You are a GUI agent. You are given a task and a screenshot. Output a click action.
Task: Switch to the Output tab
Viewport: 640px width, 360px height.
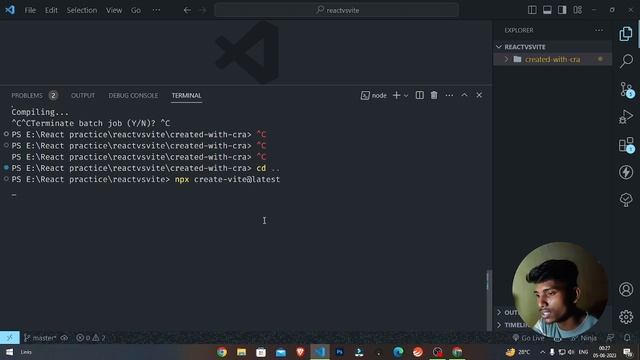tap(83, 96)
